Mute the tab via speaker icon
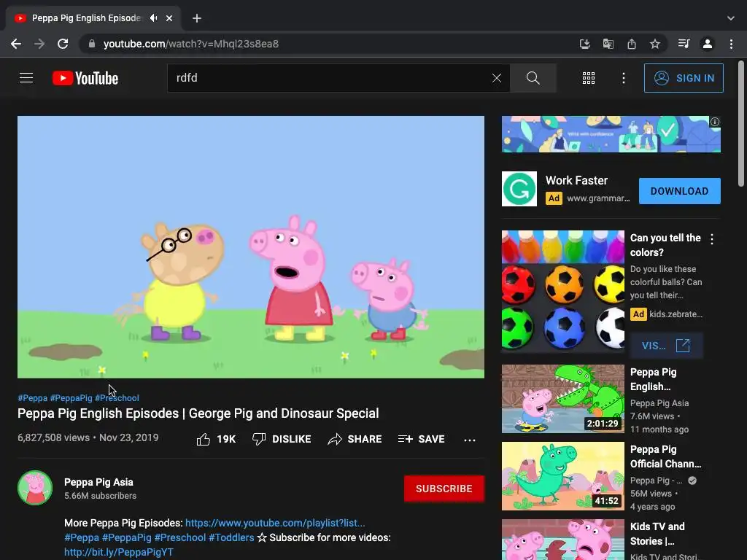This screenshot has width=747, height=560. pyautogui.click(x=153, y=18)
